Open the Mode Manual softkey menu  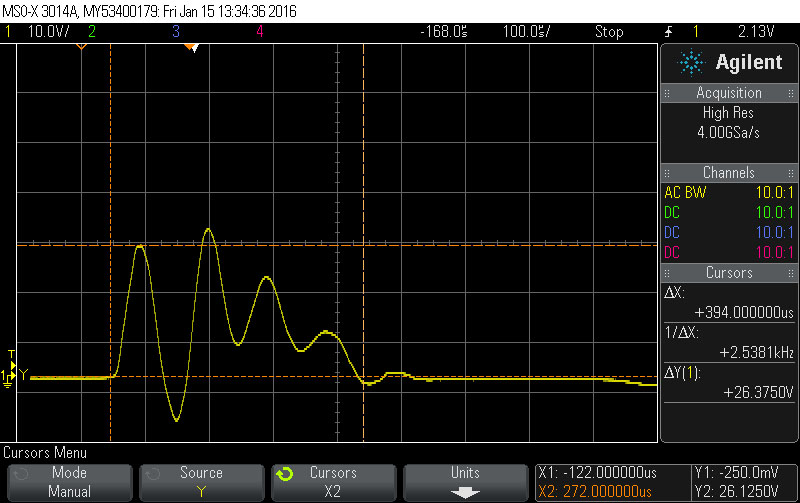tap(69, 482)
